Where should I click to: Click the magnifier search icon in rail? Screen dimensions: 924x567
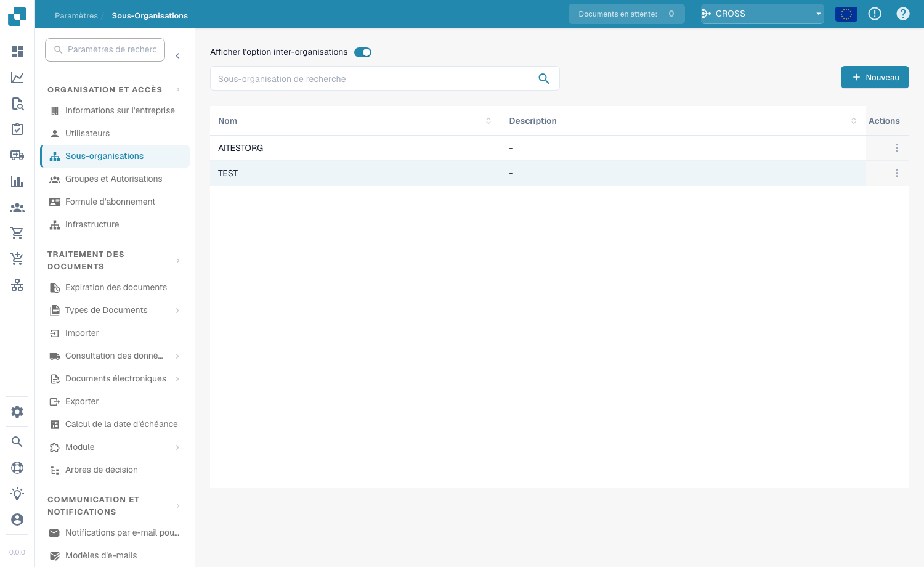pyautogui.click(x=17, y=442)
